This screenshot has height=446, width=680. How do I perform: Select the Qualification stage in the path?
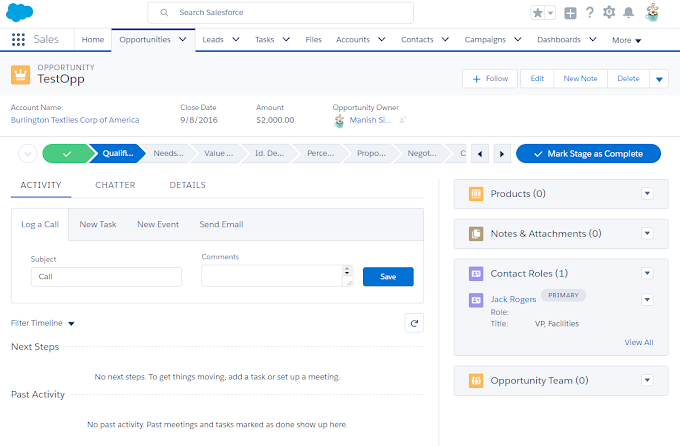118,154
